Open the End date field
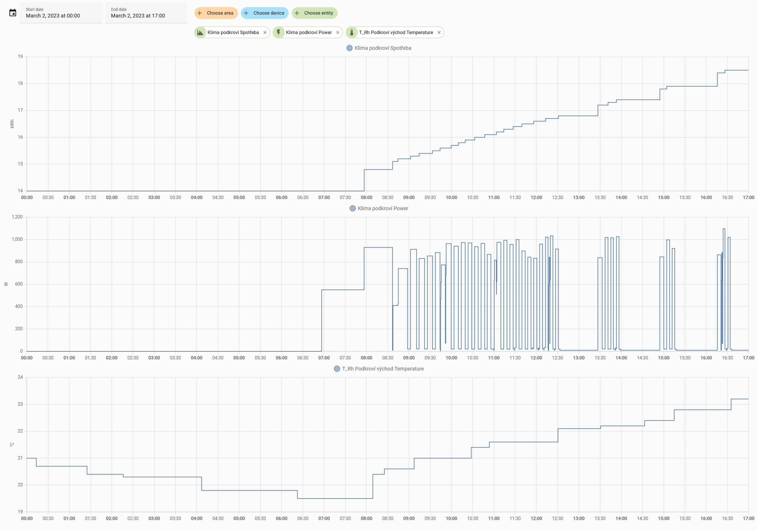Viewport: 759px width, 532px height. click(146, 13)
